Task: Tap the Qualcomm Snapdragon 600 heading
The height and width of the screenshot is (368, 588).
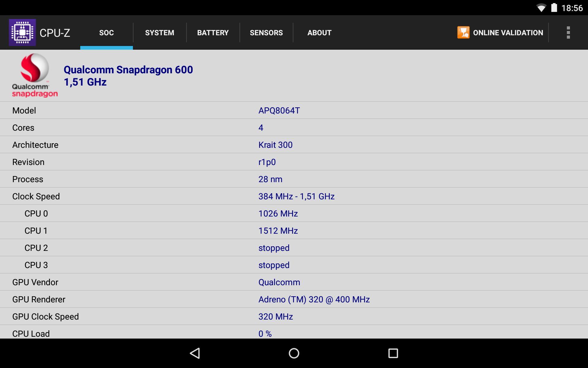Action: click(128, 70)
